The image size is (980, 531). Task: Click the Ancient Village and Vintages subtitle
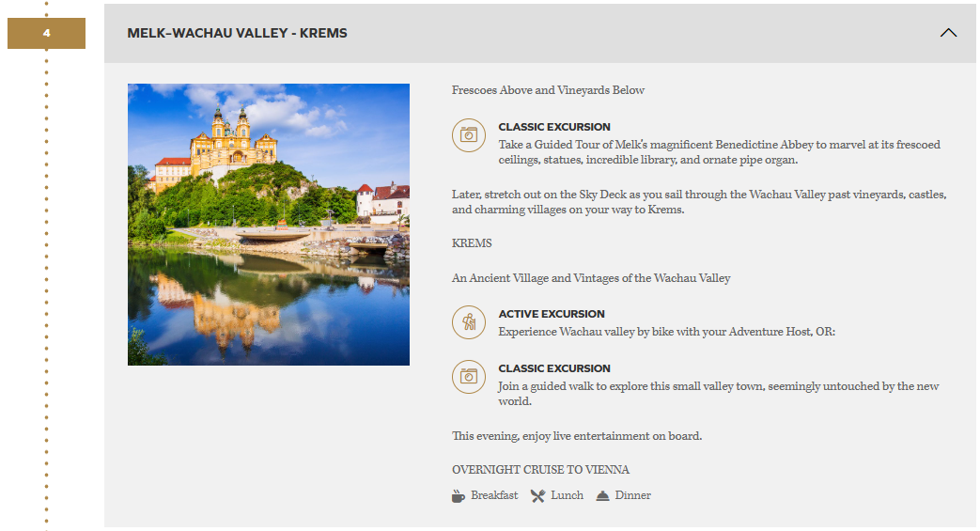(x=591, y=278)
